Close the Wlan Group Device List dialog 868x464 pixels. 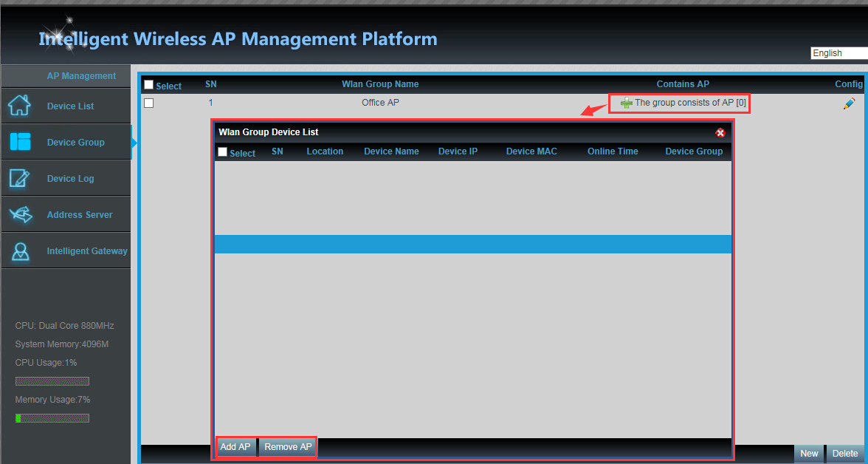pyautogui.click(x=720, y=132)
